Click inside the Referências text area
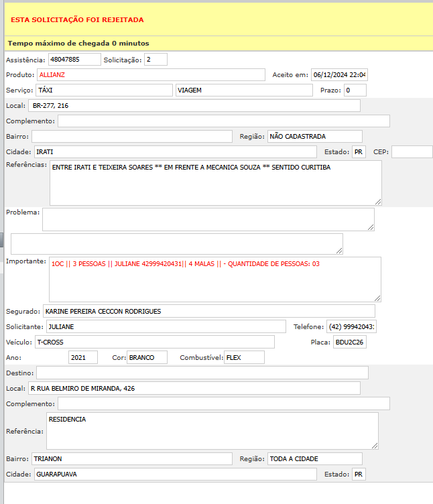Screen dimensions: 433x504 coord(215,182)
